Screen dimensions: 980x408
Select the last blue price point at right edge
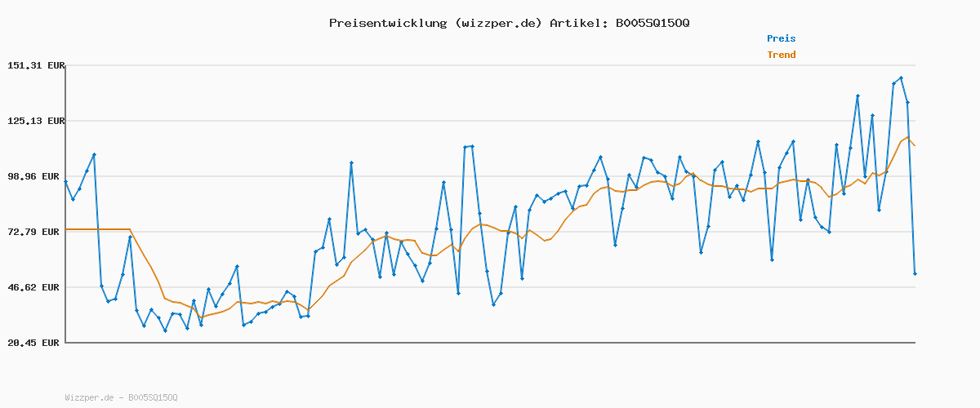coord(915,273)
